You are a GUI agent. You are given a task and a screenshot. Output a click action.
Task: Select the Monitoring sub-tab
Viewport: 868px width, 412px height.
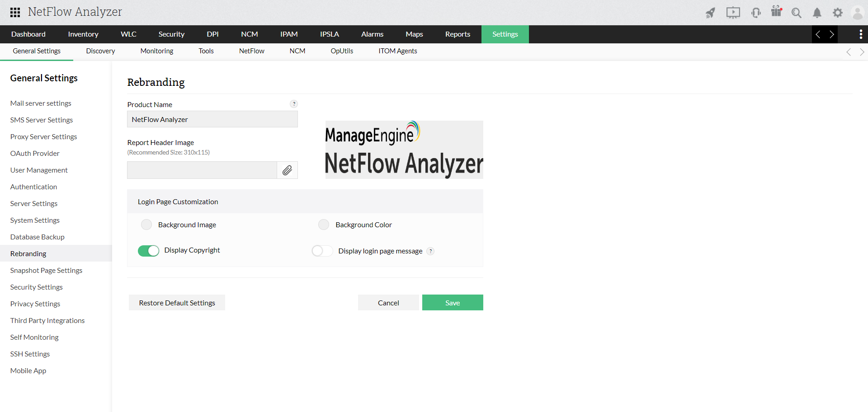[x=157, y=51]
